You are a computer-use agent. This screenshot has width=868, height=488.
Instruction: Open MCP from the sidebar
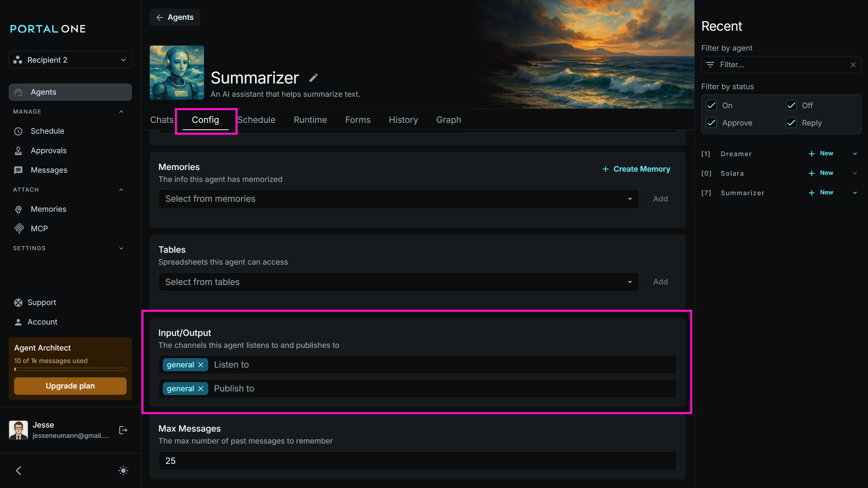point(39,229)
